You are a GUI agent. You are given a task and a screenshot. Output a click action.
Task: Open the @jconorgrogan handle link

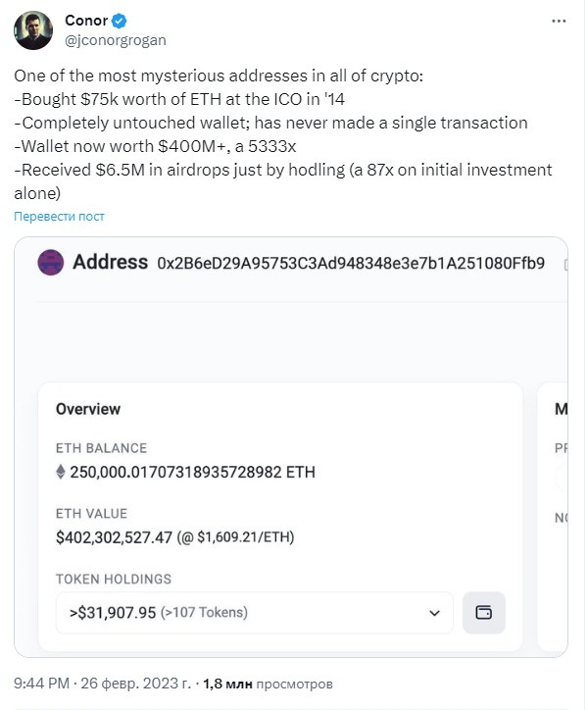coord(116,40)
